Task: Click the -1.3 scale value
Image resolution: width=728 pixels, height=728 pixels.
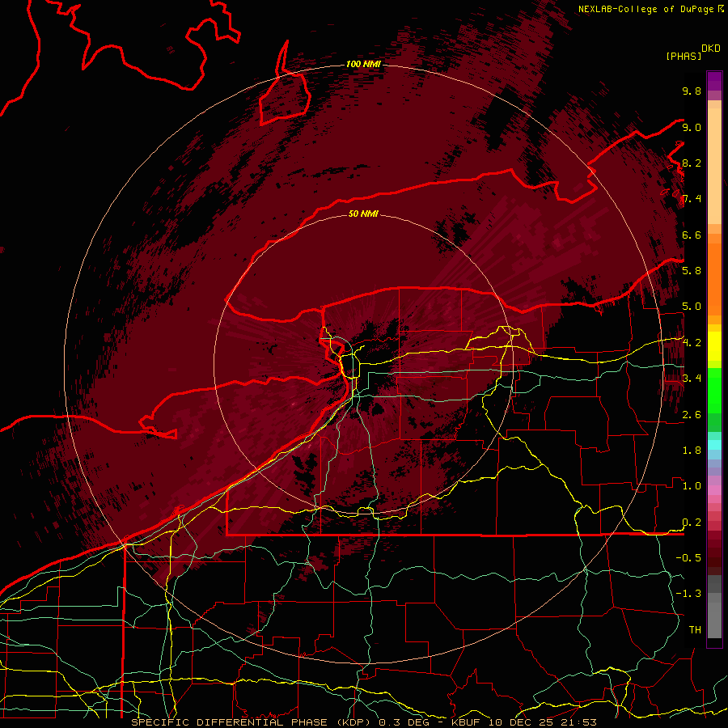Action: 688,594
